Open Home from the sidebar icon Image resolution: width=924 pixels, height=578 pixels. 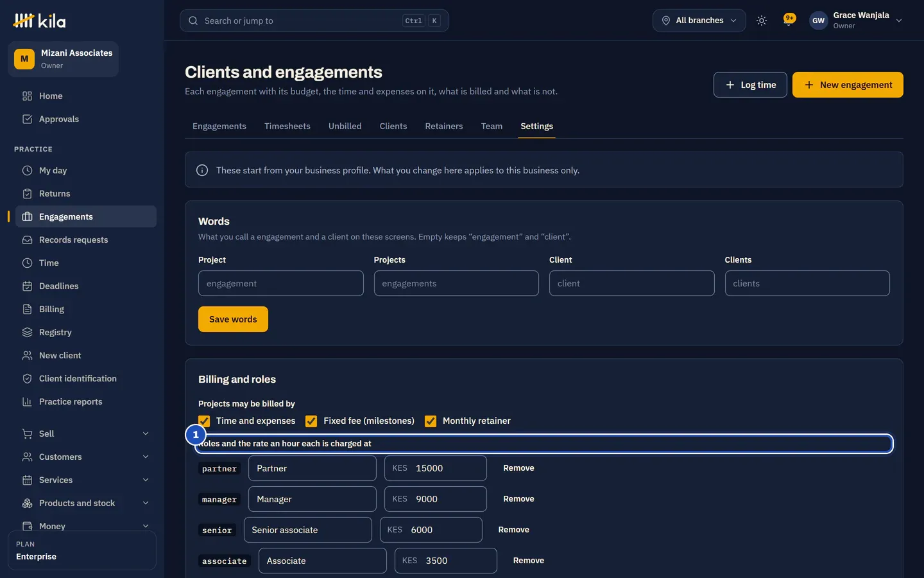click(x=27, y=96)
